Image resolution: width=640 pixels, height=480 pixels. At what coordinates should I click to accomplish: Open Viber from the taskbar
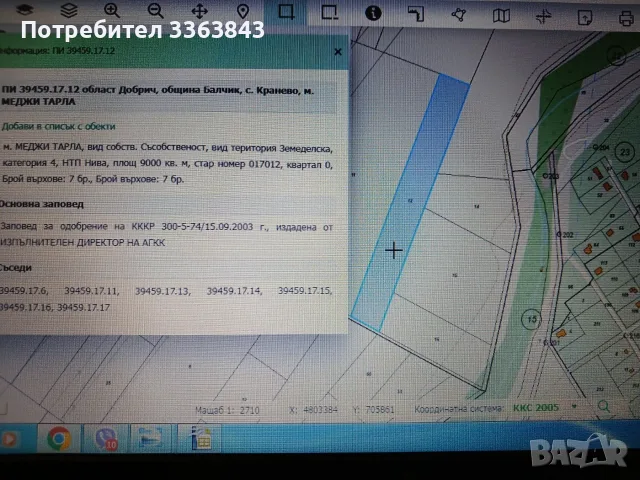(x=106, y=439)
